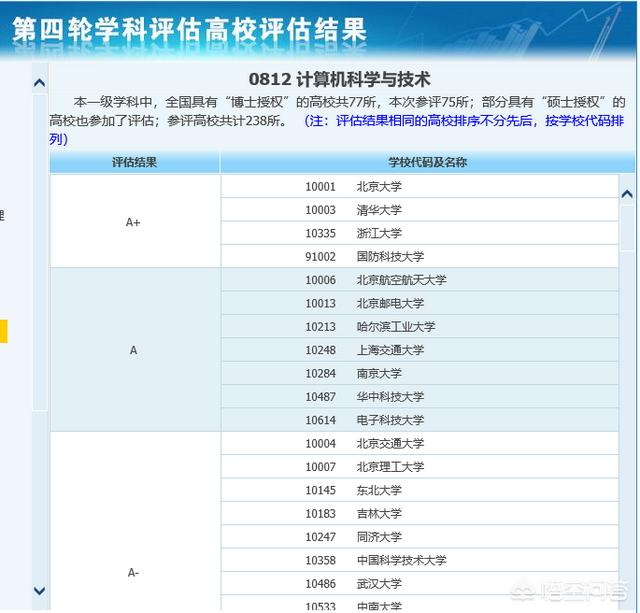640x613 pixels.
Task: Click the right table scrollbar track
Action: tap(627, 400)
